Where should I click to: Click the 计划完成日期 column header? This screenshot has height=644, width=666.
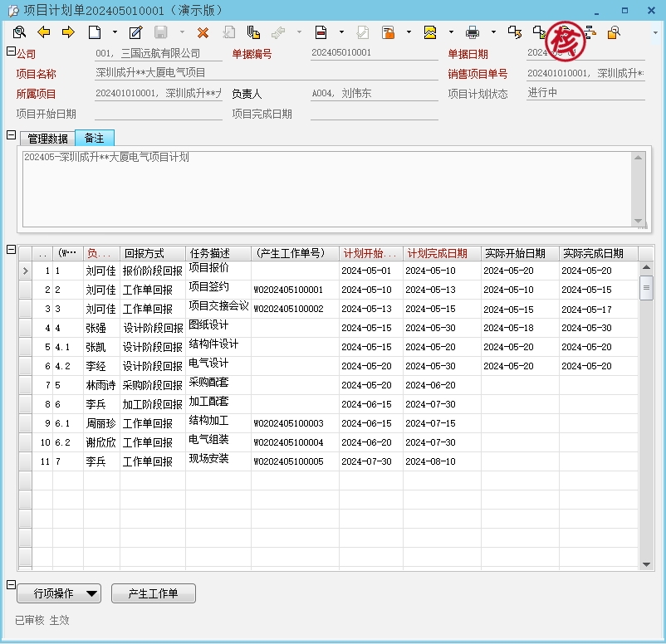pos(442,253)
